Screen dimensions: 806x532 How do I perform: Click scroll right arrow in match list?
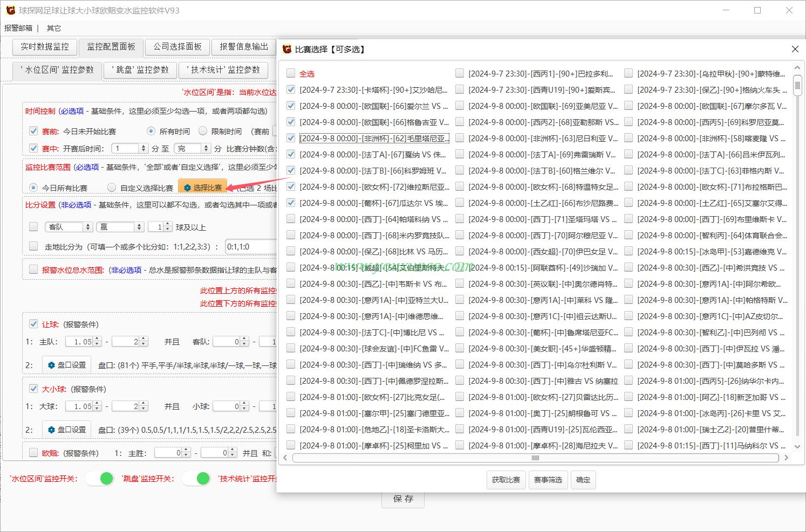point(786,458)
